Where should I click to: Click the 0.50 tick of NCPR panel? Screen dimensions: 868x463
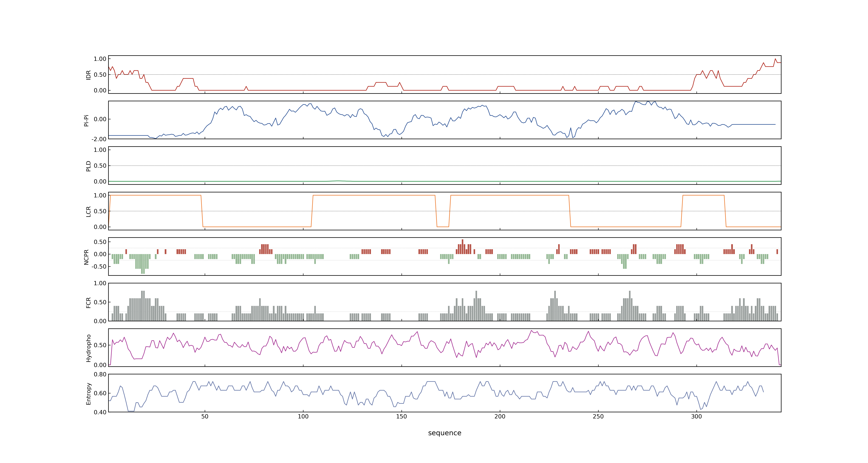[100, 242]
